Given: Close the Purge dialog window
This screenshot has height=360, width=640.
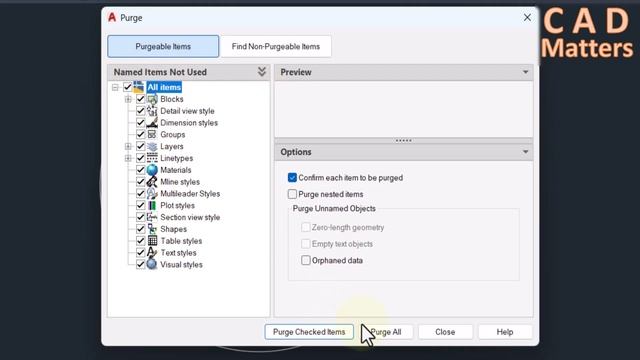Looking at the screenshot, I should (x=527, y=18).
